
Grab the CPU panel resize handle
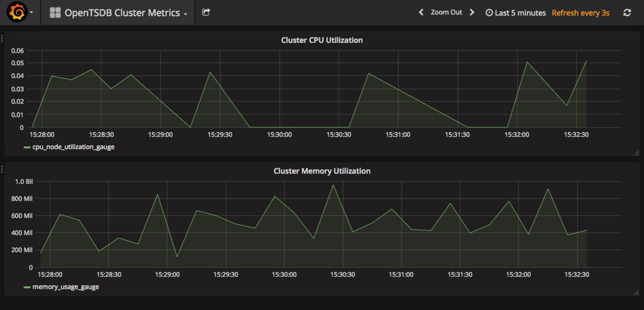coord(636,153)
